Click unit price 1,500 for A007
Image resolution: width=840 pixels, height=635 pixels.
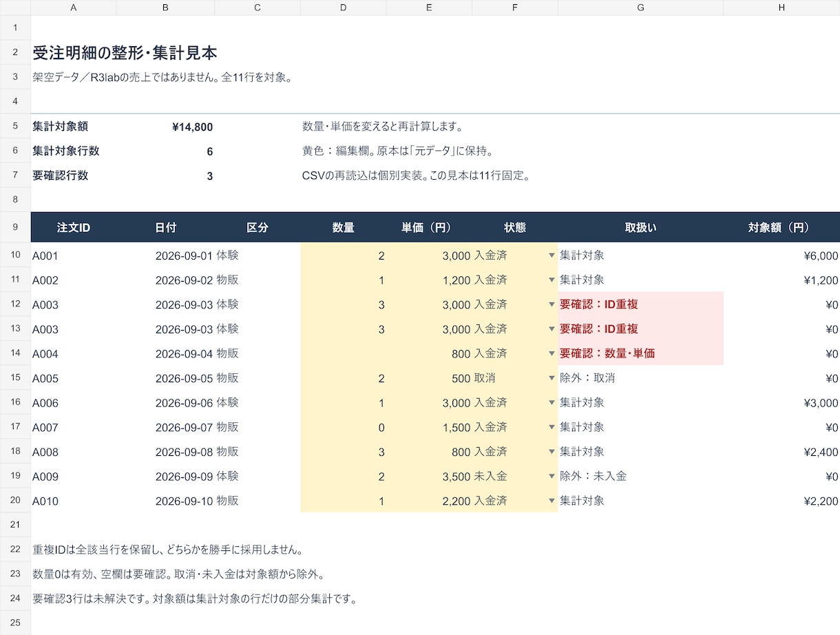click(429, 428)
